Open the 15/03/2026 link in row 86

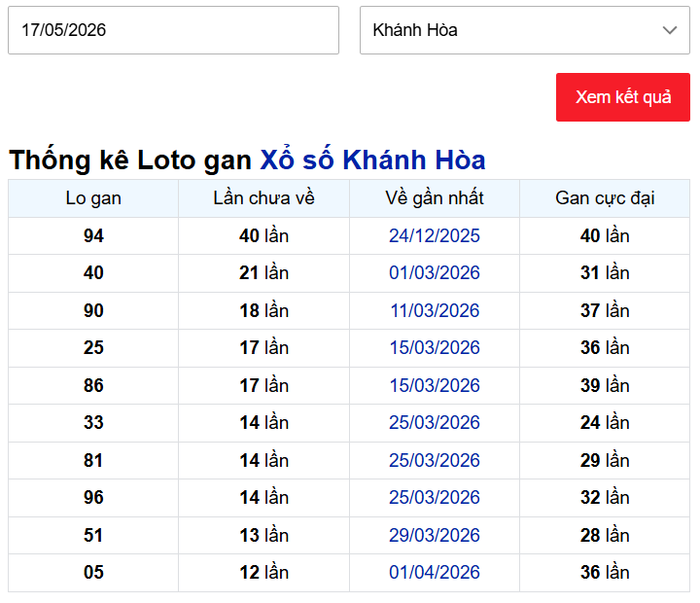pos(435,386)
